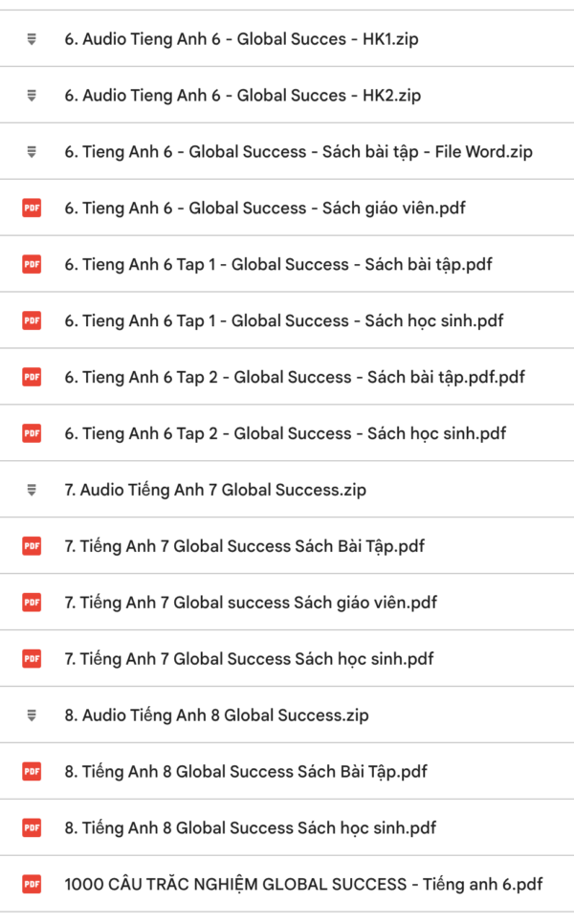Image resolution: width=574 pixels, height=924 pixels.
Task: Click the PDF icon for Tieng Anh 6 Tap 1 Sách bài tập
Action: 31,264
